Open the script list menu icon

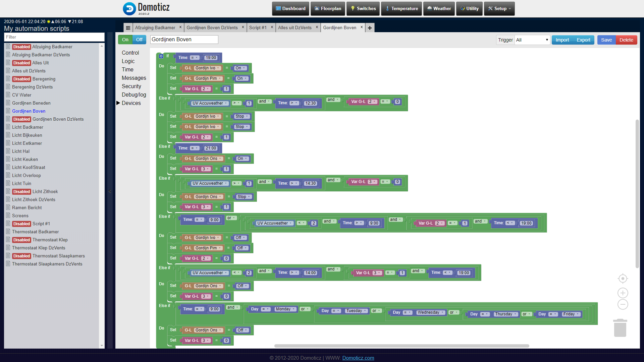128,28
